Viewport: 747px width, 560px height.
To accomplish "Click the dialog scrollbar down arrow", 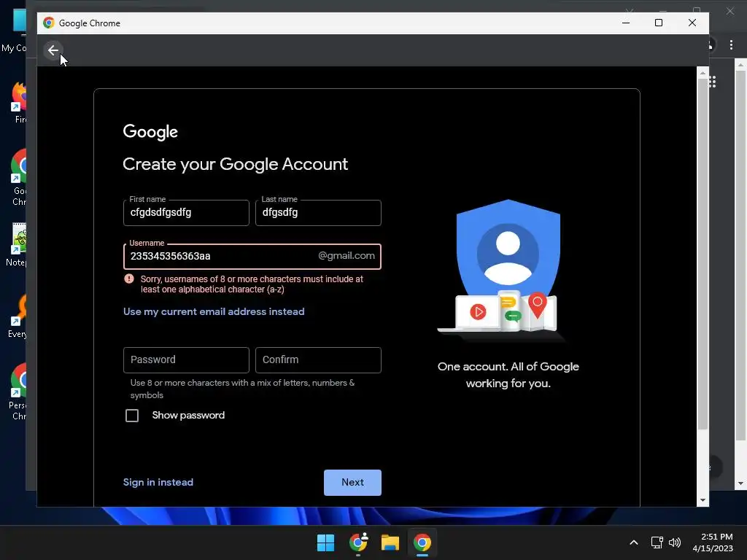I will click(703, 500).
